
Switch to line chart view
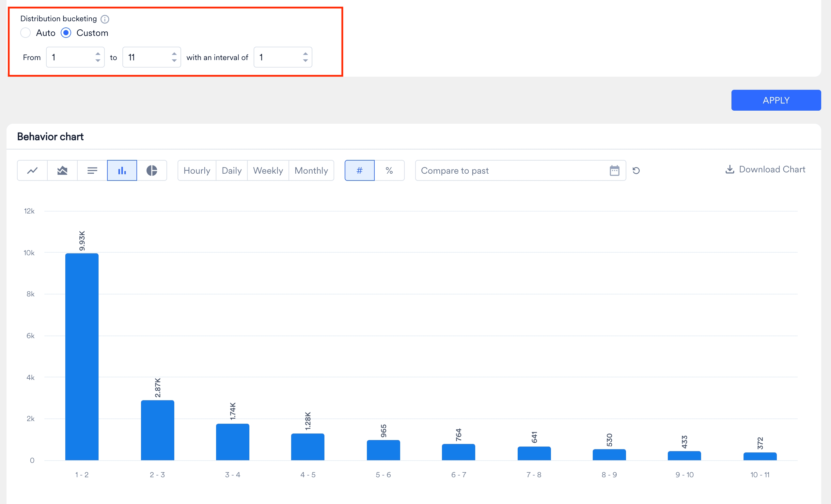click(x=32, y=170)
